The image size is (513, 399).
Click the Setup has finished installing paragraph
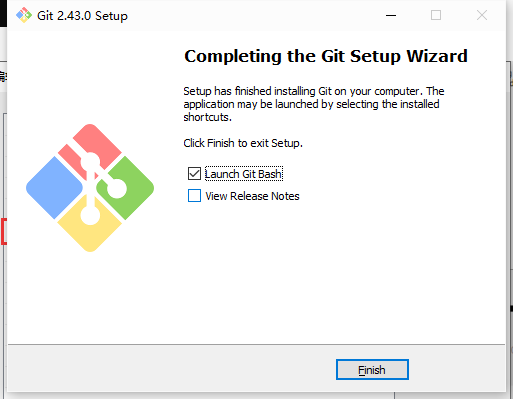tap(314, 104)
